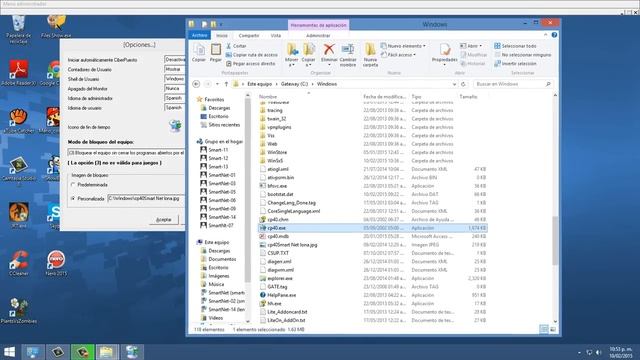Image resolution: width=640 pixels, height=360 pixels.
Task: Open Idioma de usuario dropdown
Action: tap(174, 108)
